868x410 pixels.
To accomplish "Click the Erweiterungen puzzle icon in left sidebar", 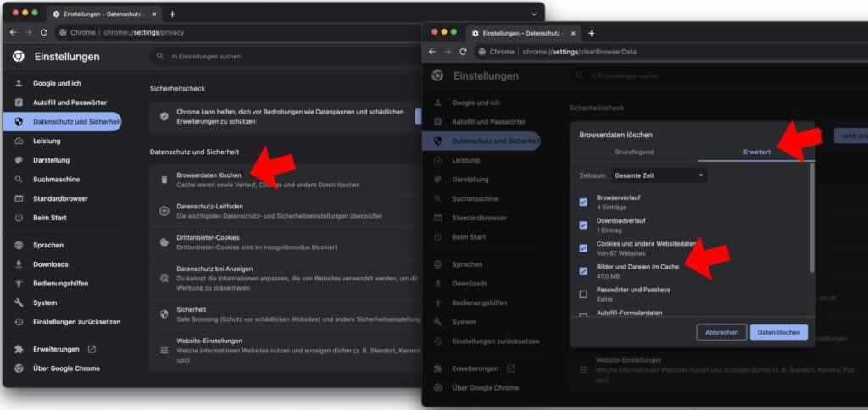I will point(19,349).
